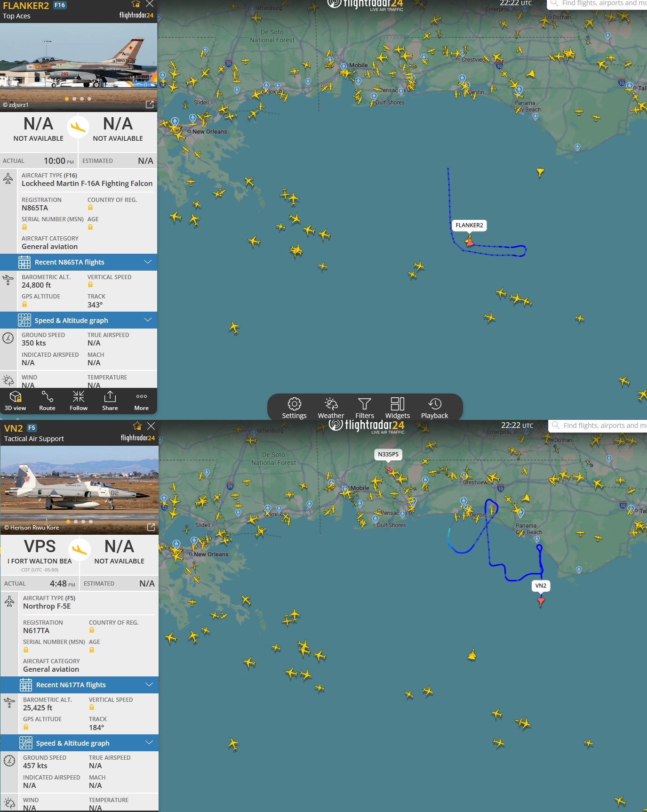Screen dimensions: 647x812
Task: Click the Top Aces operator name
Action: click(x=16, y=16)
